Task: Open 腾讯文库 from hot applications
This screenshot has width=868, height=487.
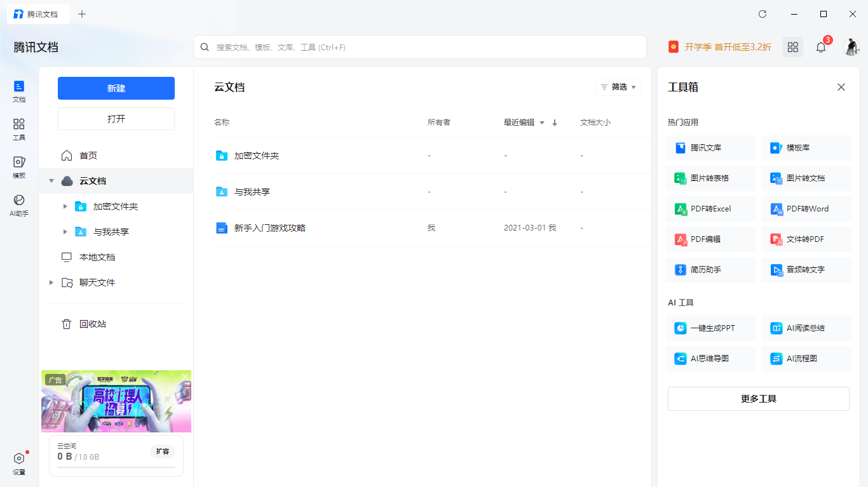Action: tap(710, 147)
